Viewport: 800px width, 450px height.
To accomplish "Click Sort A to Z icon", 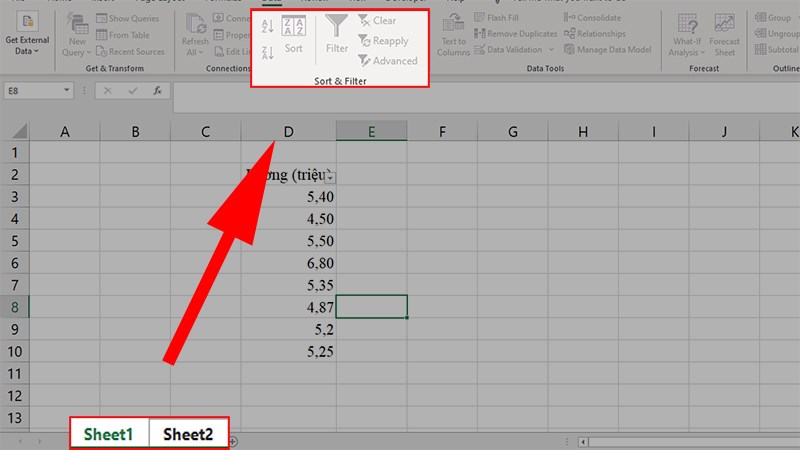I will pos(268,26).
